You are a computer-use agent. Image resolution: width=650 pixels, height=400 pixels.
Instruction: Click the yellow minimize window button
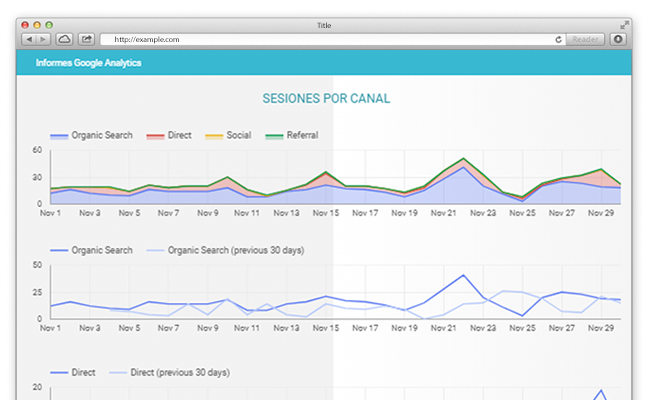tap(37, 25)
